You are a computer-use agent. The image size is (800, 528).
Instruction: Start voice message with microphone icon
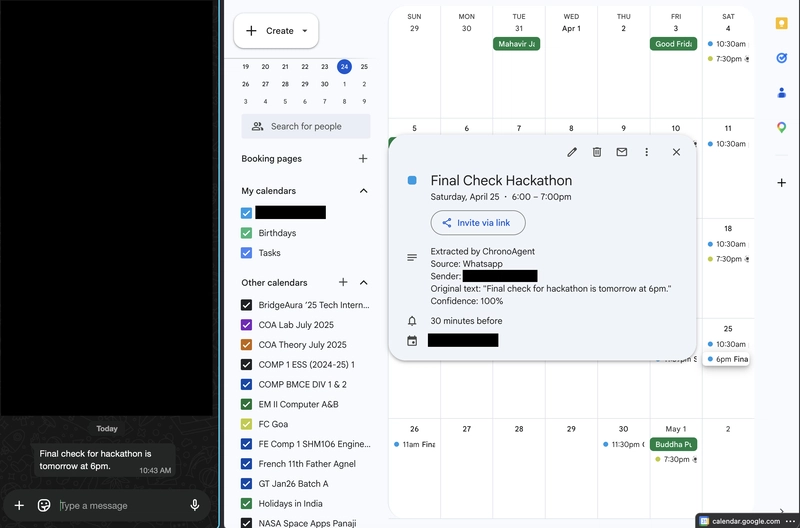(x=194, y=505)
